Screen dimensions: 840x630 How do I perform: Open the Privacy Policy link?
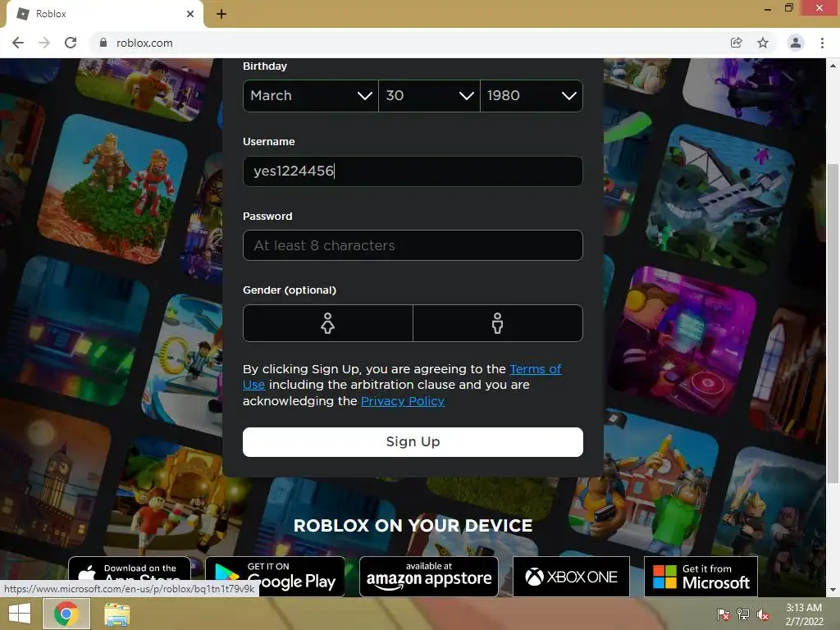(403, 401)
